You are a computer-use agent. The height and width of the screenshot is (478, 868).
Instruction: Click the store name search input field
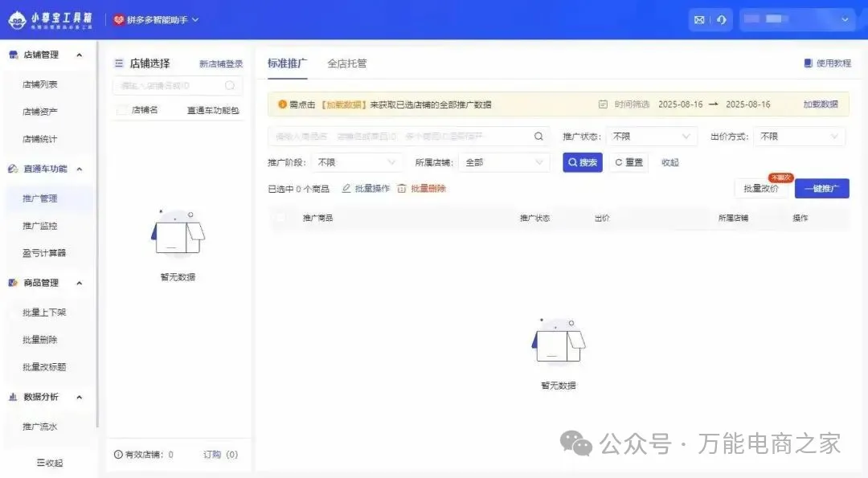click(x=169, y=85)
